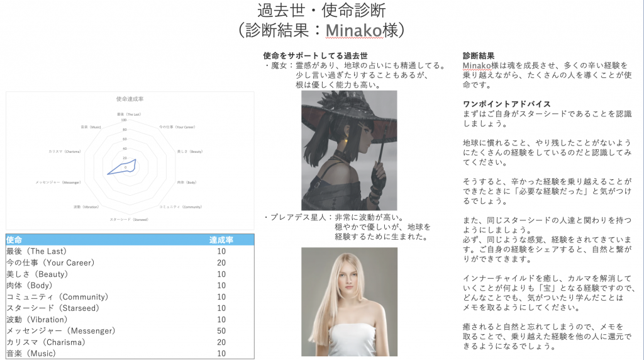
Task: Select the row 最後 (The Last)
Action: [130, 251]
